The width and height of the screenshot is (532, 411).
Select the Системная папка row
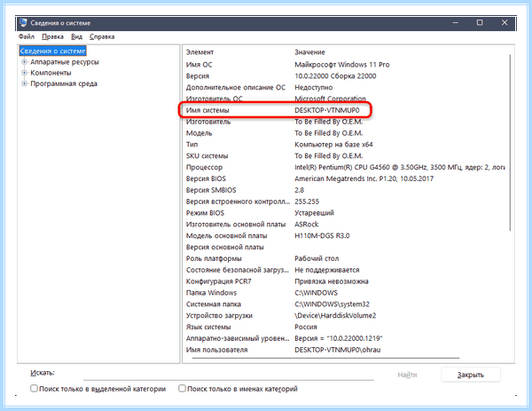click(346, 304)
